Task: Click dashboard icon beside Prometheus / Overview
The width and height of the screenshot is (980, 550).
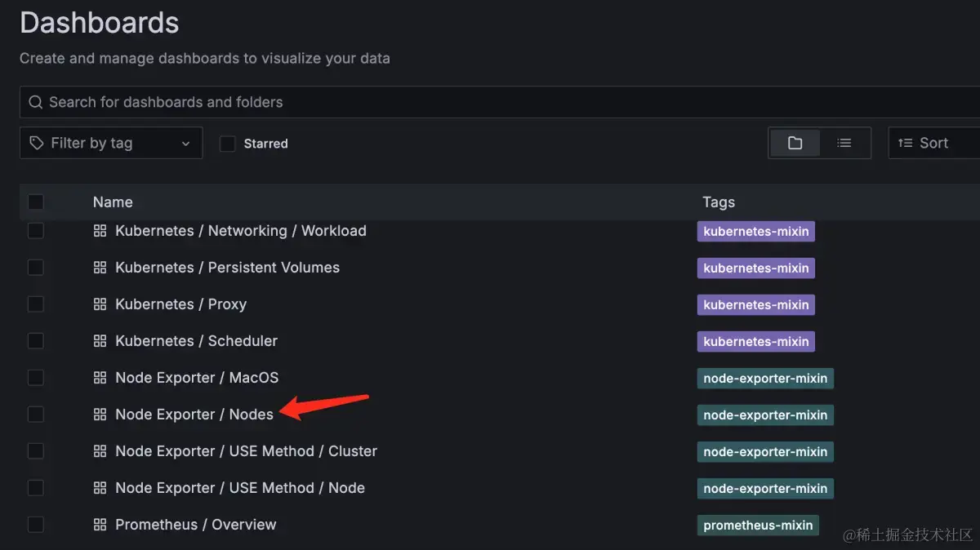Action: [x=100, y=525]
